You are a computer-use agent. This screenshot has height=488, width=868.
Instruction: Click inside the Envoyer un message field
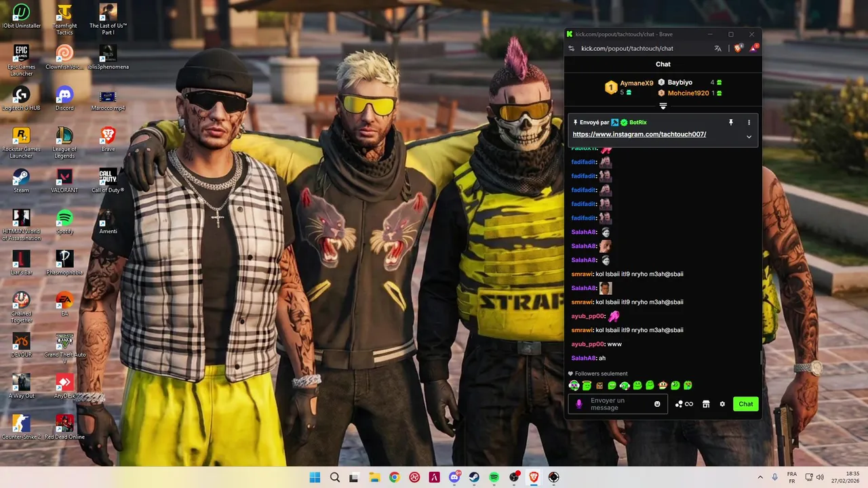(617, 404)
